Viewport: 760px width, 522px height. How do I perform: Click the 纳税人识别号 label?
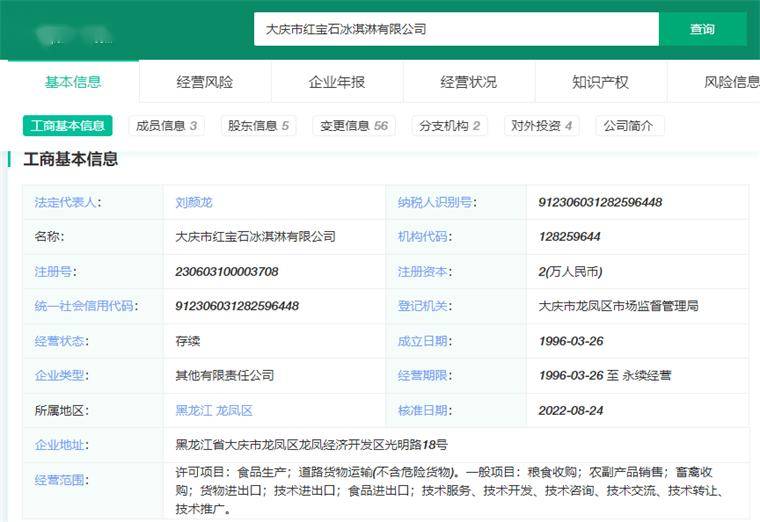pos(437,202)
